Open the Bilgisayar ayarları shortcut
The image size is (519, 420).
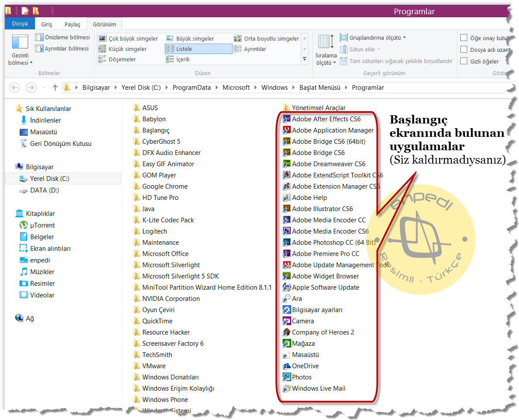tap(312, 310)
